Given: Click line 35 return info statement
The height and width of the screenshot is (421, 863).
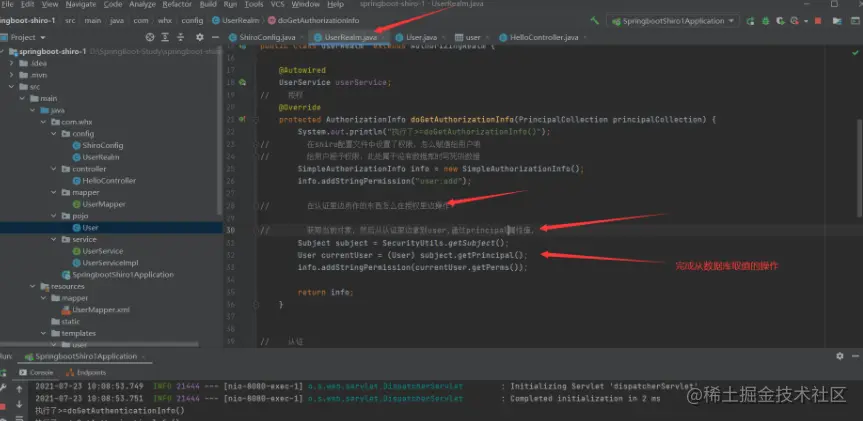Looking at the screenshot, I should point(325,292).
